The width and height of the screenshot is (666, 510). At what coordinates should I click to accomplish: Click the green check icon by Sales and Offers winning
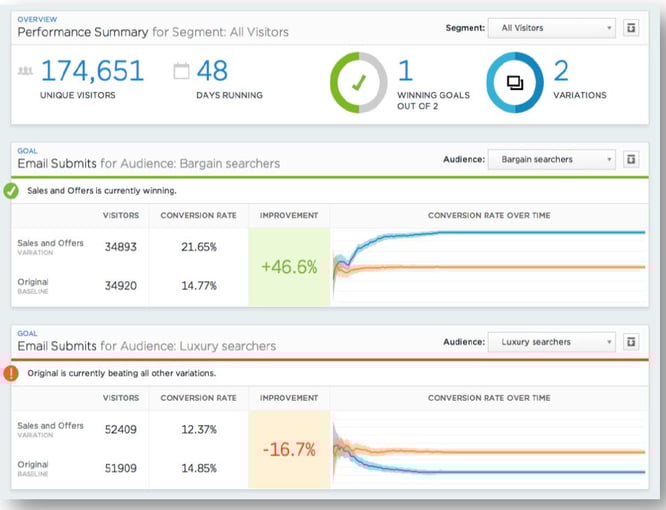[11, 191]
